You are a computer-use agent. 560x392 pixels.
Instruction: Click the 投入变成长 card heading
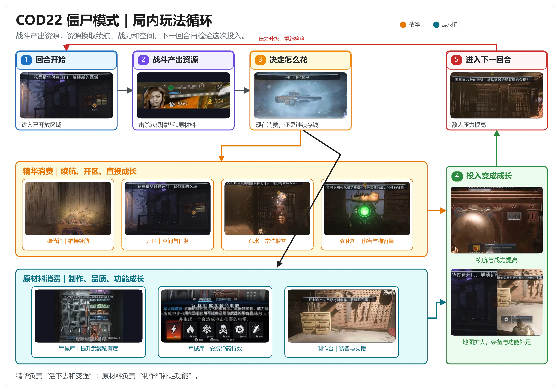489,176
